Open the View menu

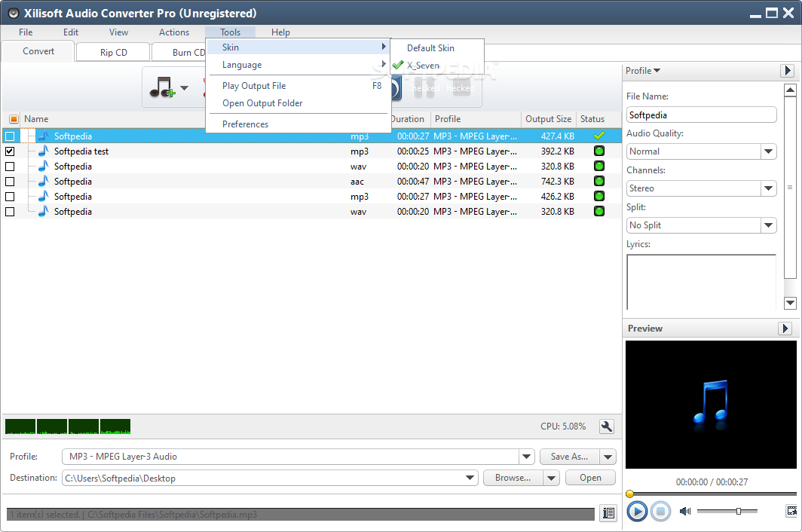click(118, 32)
